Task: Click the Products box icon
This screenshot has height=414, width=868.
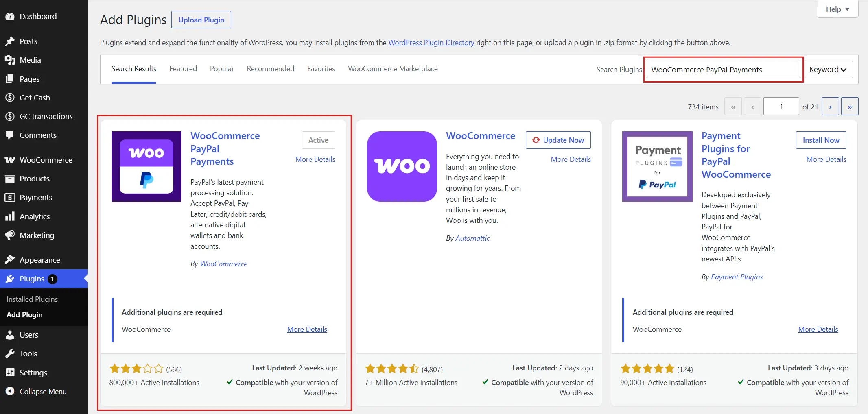Action: (x=10, y=179)
